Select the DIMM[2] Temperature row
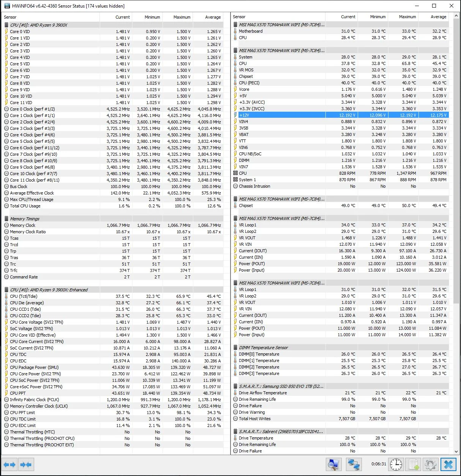 [340, 367]
